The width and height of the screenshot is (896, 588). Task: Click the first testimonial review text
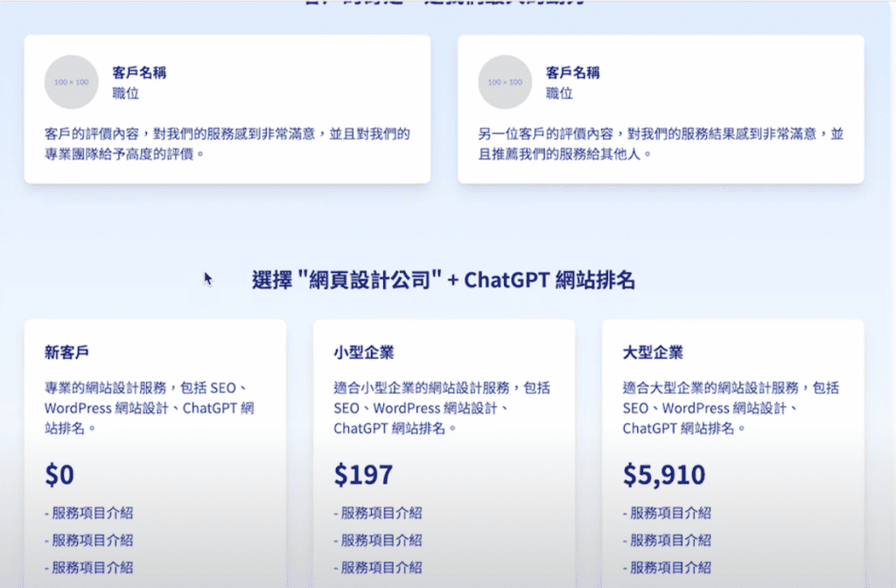227,144
